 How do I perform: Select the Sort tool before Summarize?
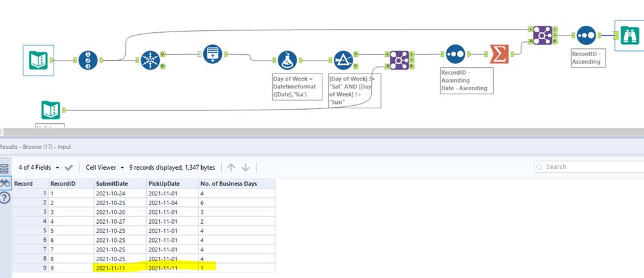(x=455, y=54)
